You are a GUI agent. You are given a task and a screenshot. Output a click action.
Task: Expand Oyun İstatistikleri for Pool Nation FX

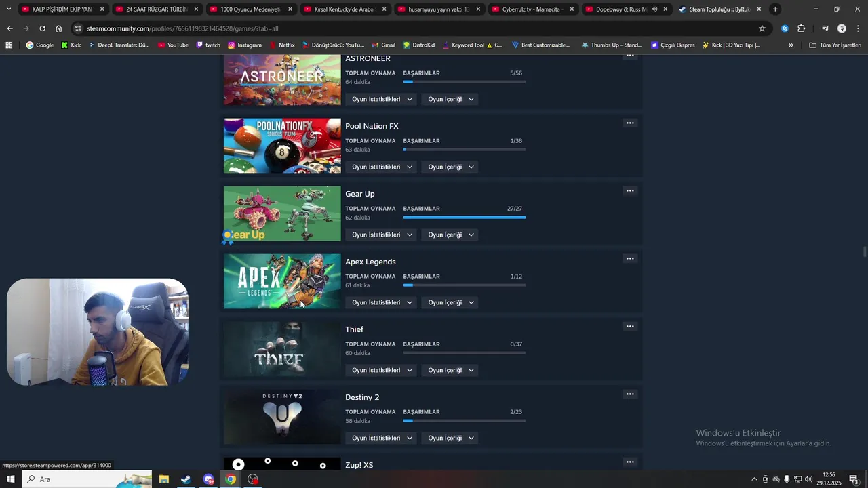382,167
